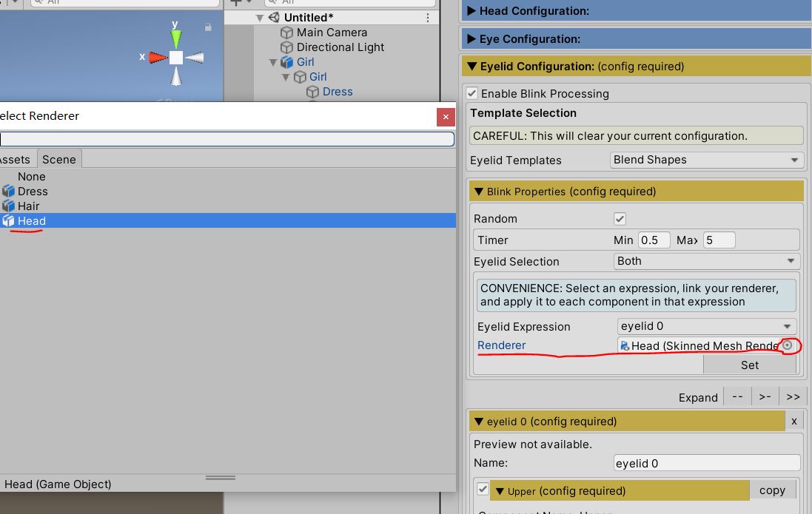Screen dimensions: 812x514
Task: Click the object picker circle beside Renderer field
Action: [x=788, y=345]
